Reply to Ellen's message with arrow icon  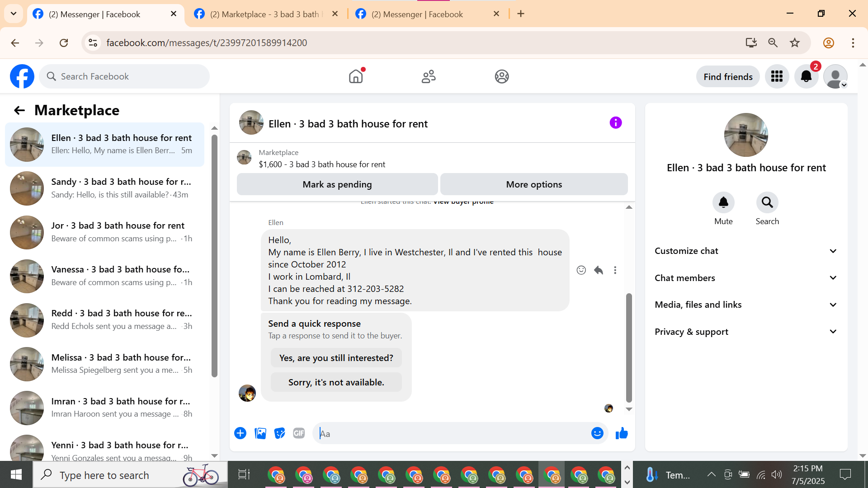point(599,270)
